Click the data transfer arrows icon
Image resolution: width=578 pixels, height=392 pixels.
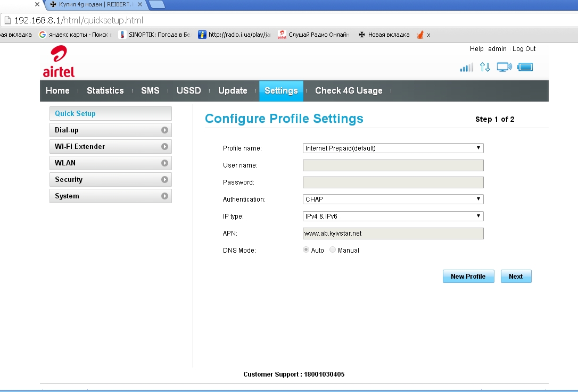click(x=485, y=67)
